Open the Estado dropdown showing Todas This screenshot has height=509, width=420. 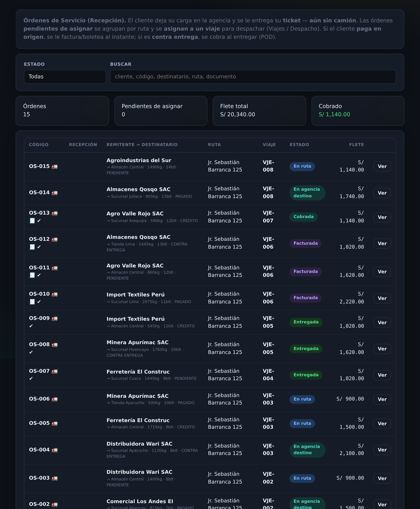click(x=65, y=77)
